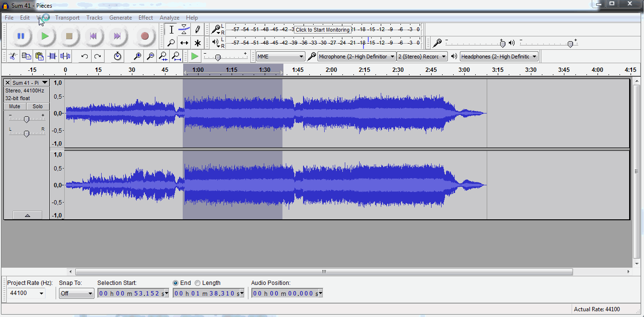
Task: Open the MME audio host dropdown
Action: [281, 57]
